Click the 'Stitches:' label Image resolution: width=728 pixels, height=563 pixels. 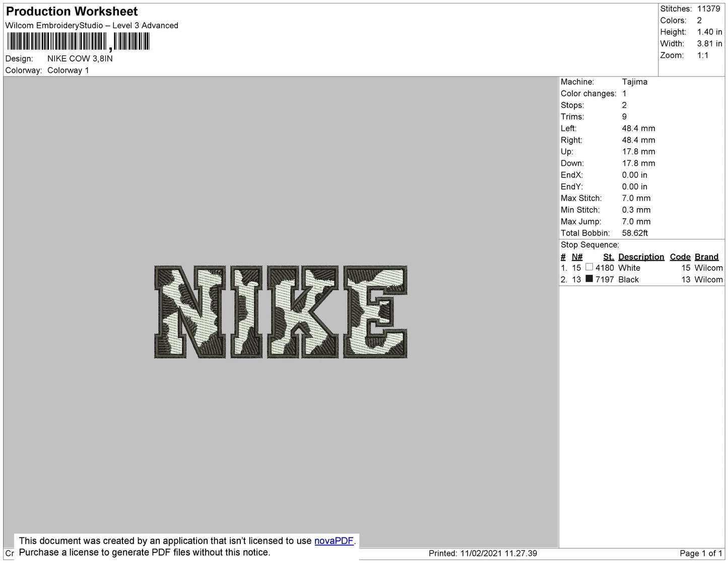(676, 9)
